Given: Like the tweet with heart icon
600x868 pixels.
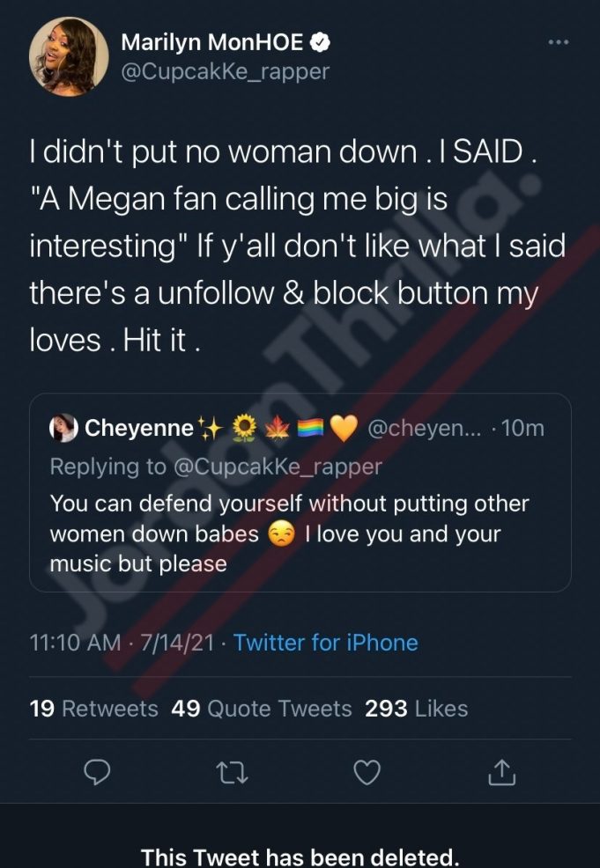Looking at the screenshot, I should pyautogui.click(x=366, y=772).
